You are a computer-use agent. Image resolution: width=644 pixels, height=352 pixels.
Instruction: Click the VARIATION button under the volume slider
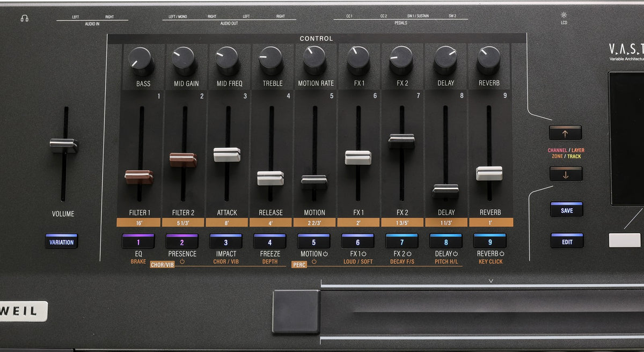61,241
